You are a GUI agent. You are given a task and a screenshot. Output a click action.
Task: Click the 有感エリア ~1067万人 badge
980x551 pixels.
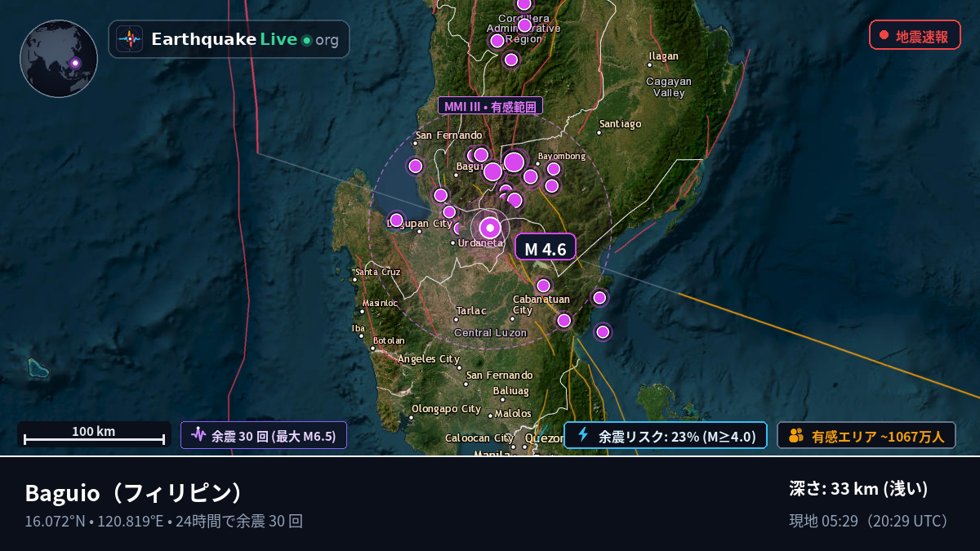coord(866,436)
